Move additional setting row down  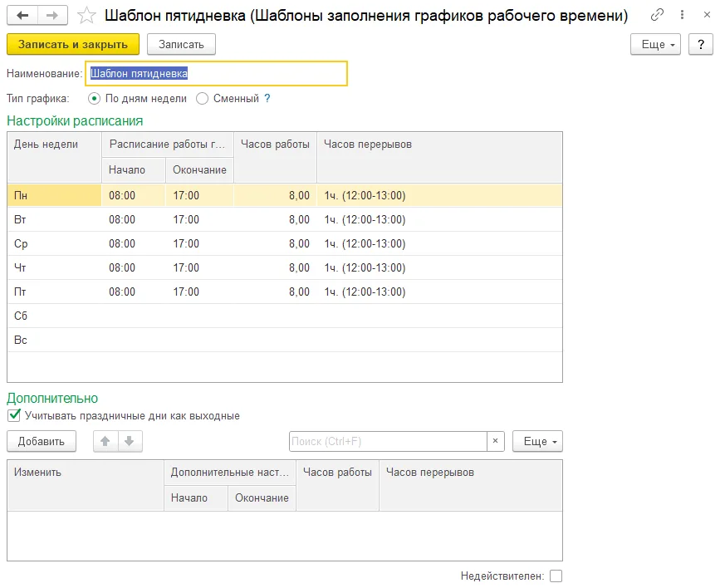click(x=130, y=442)
